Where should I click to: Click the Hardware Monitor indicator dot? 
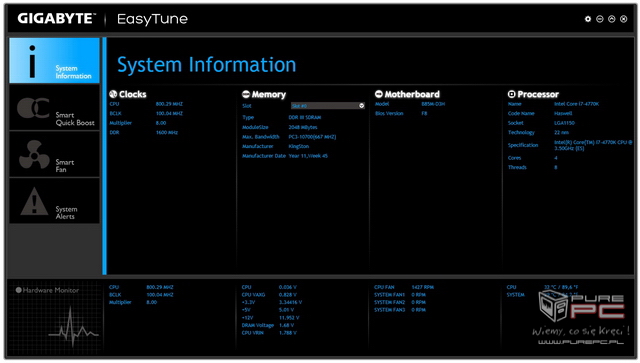click(18, 290)
